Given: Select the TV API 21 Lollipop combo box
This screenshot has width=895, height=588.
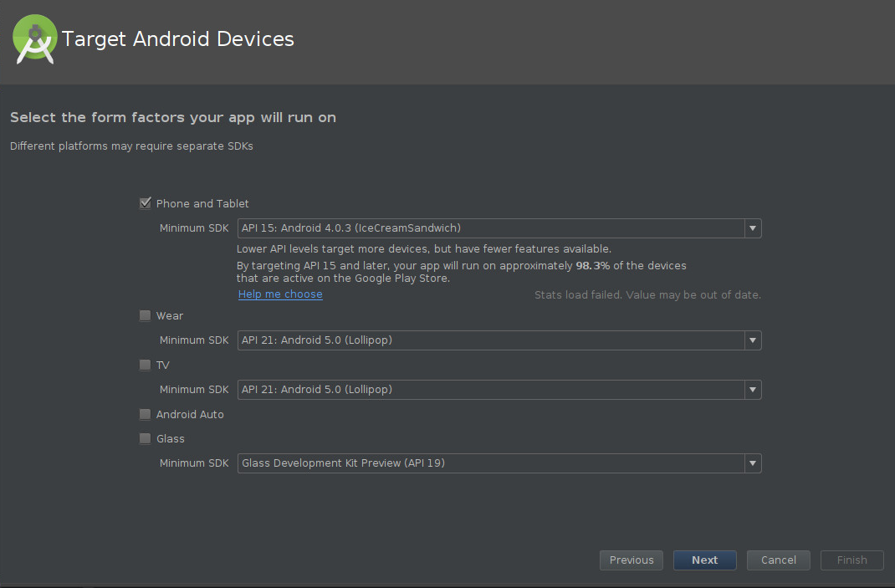Looking at the screenshot, I should coord(499,389).
